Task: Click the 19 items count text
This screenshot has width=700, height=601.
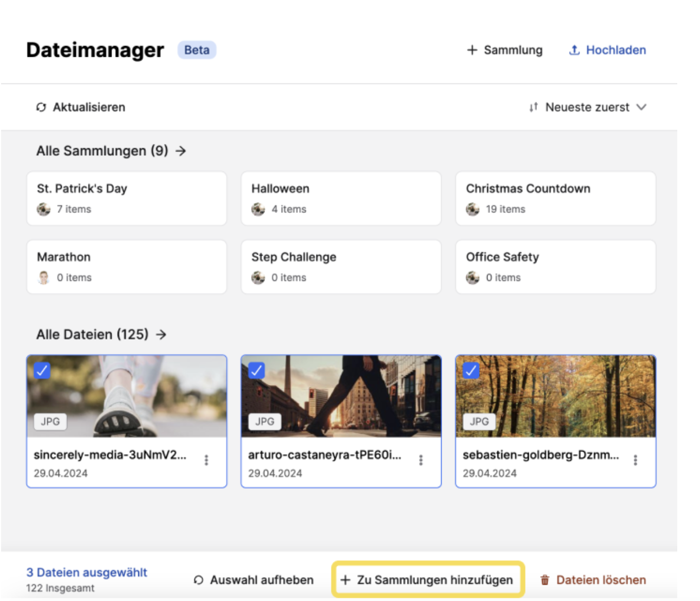Action: [x=505, y=209]
